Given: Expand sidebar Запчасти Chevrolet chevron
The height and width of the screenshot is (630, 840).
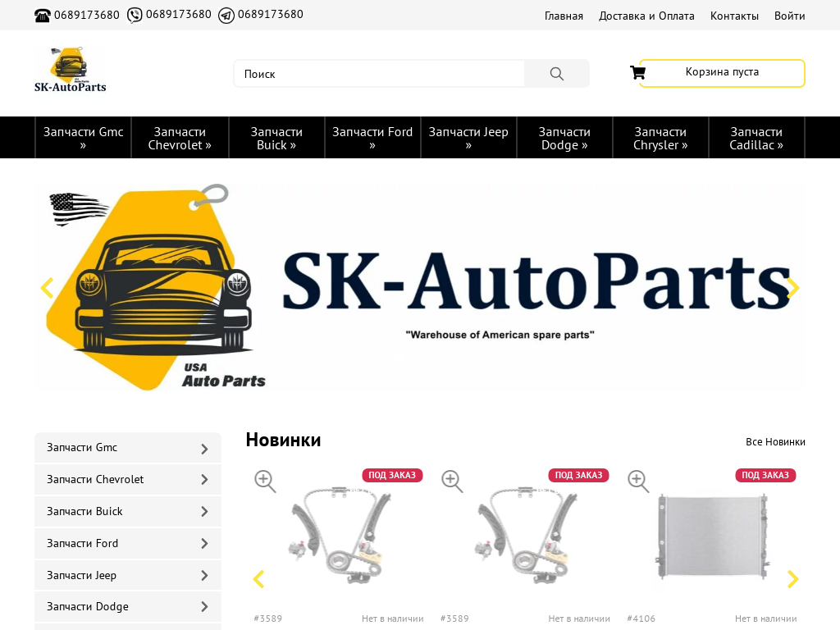Looking at the screenshot, I should pyautogui.click(x=204, y=480).
